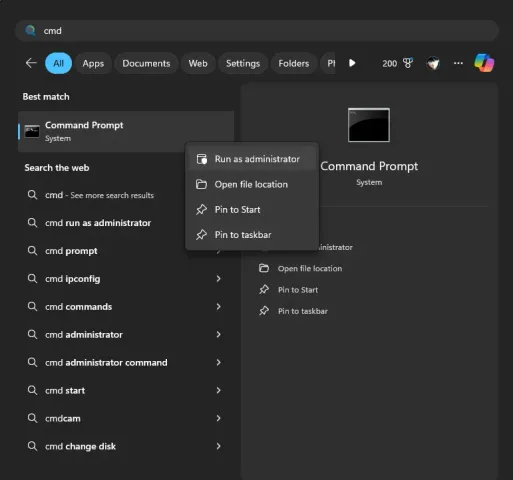Click the cmd search input field
Viewport: 513px width, 480px height.
[257, 31]
